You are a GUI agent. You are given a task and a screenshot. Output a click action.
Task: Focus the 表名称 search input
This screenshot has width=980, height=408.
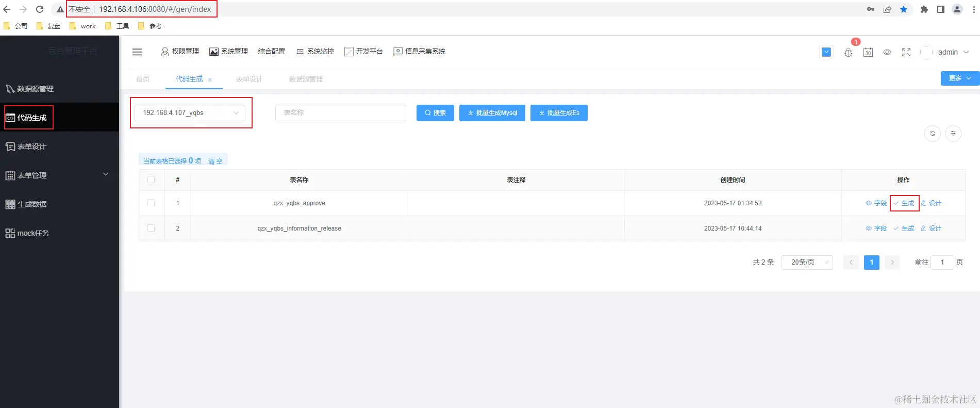point(341,113)
